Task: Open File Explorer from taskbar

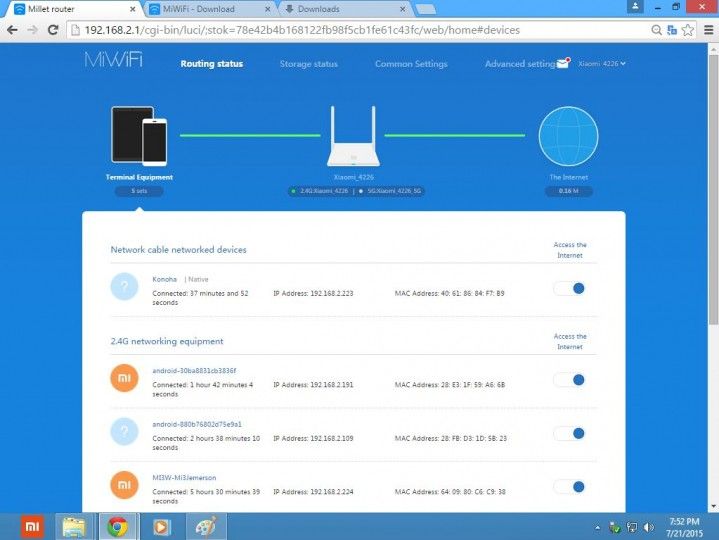Action: [74, 527]
